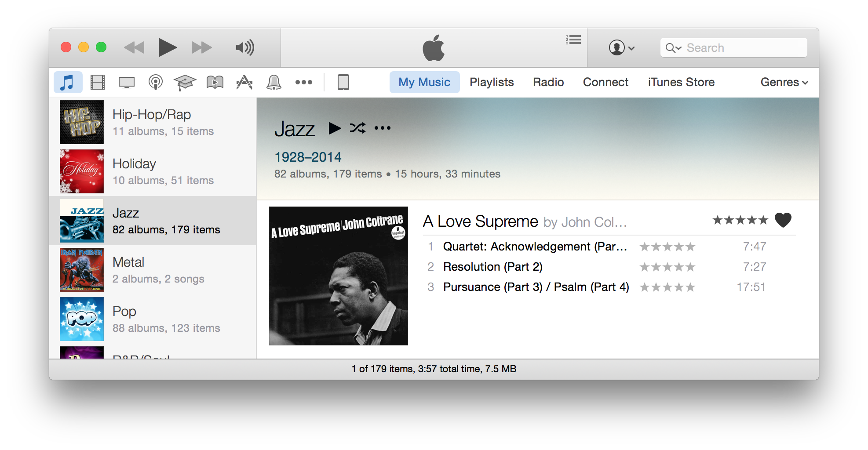Click the iPhone device icon

pyautogui.click(x=343, y=82)
